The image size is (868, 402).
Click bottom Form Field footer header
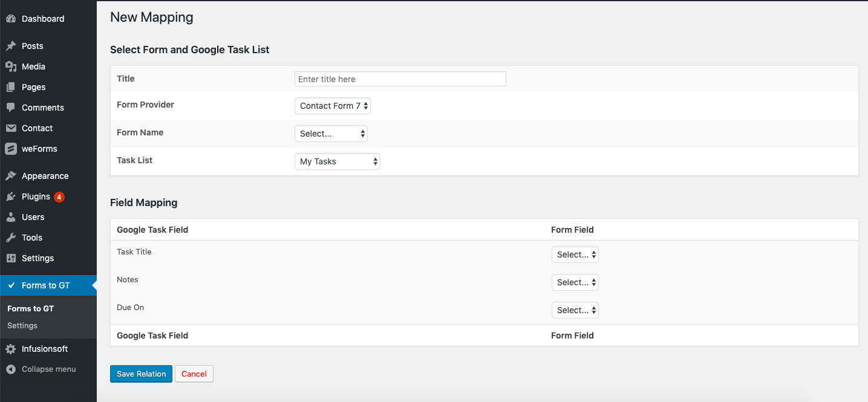573,336
